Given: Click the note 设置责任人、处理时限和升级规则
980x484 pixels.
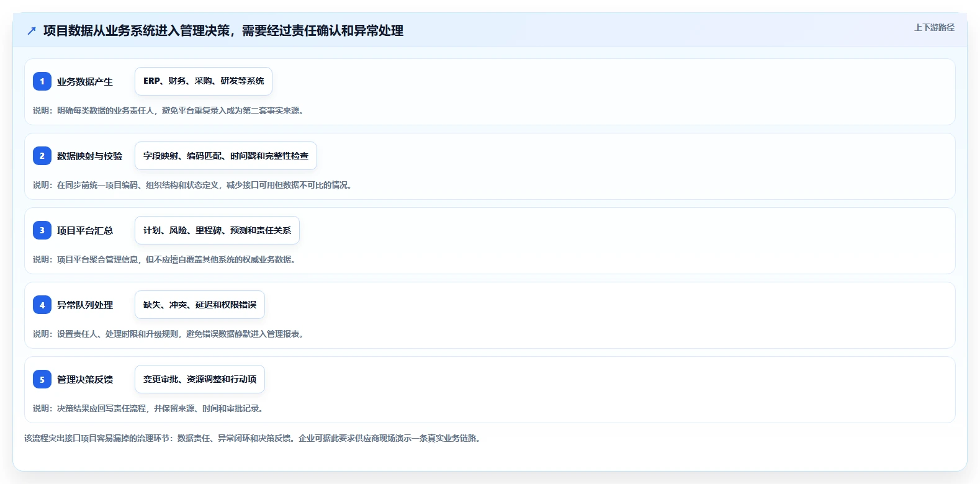Looking at the screenshot, I should tap(118, 334).
